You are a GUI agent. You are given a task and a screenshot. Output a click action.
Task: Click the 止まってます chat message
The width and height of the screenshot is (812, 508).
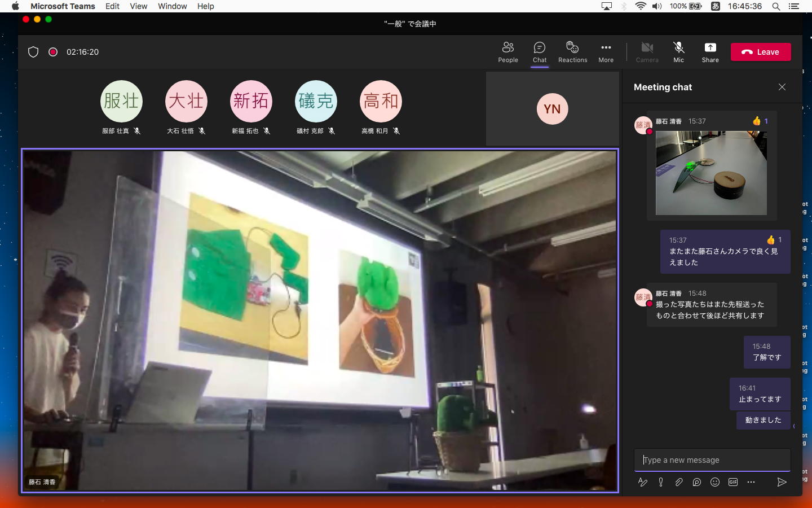(x=760, y=393)
